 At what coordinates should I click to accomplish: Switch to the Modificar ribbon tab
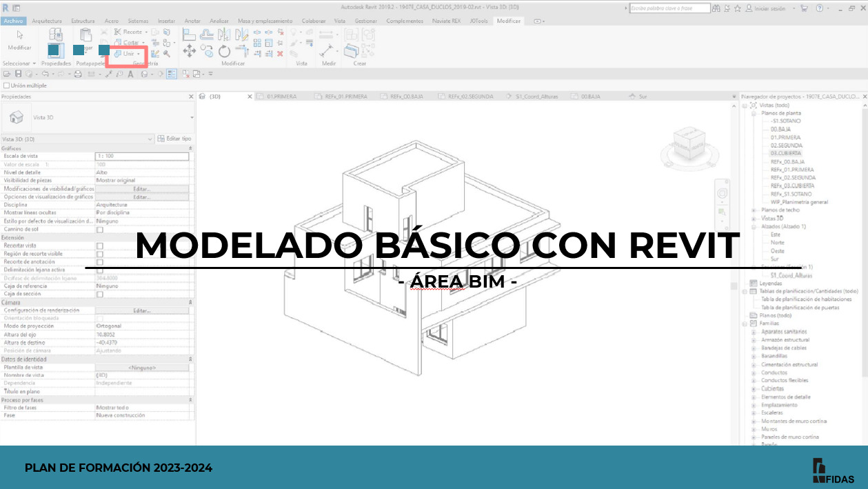click(508, 21)
